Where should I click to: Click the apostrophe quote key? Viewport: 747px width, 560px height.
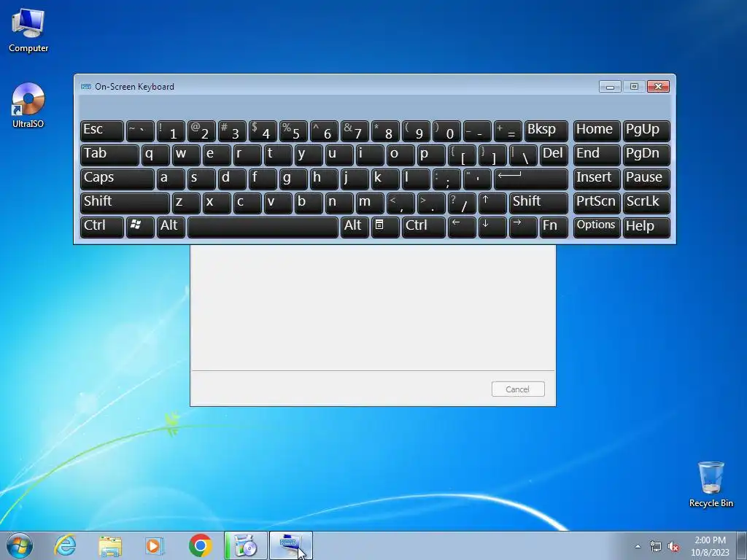(x=477, y=179)
